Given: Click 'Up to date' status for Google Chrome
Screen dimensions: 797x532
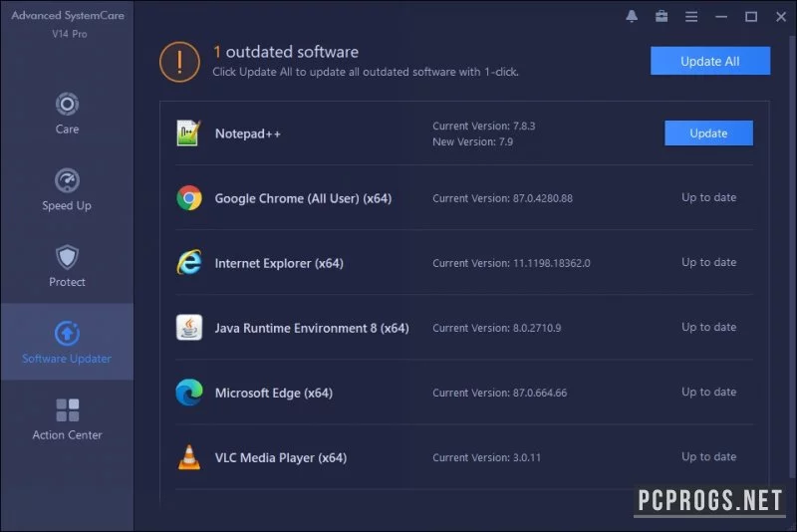Looking at the screenshot, I should coord(709,197).
